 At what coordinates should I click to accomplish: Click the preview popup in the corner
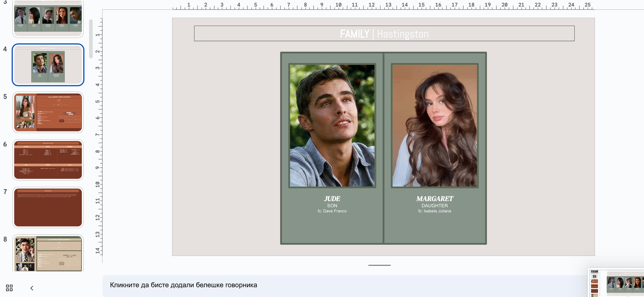click(616, 283)
